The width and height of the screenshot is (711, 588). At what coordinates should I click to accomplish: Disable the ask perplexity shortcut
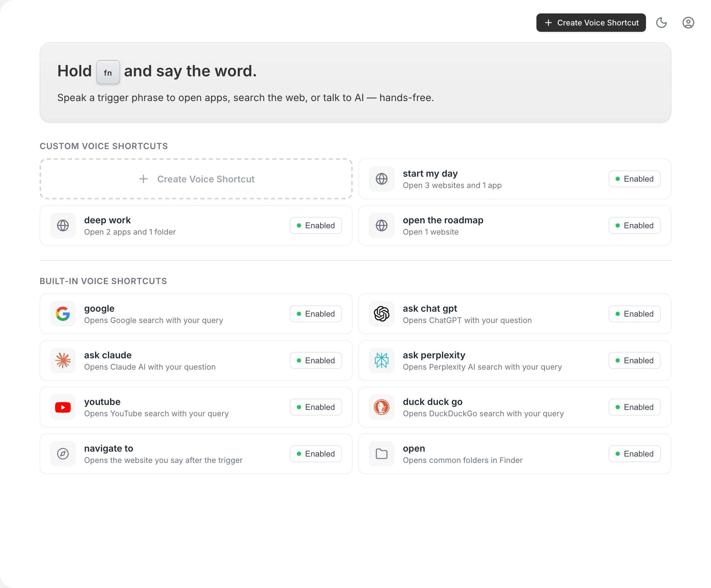(634, 360)
